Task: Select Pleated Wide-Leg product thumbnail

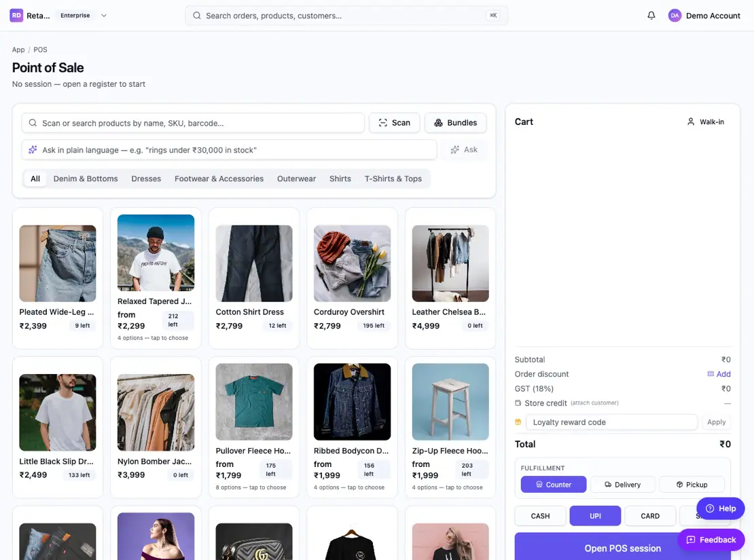Action: (x=58, y=263)
